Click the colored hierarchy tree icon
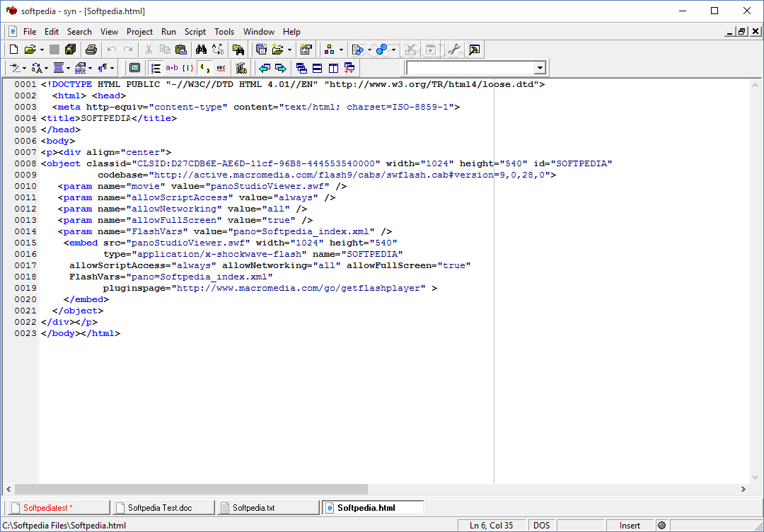Screen dimensions: 764x532 (330, 50)
